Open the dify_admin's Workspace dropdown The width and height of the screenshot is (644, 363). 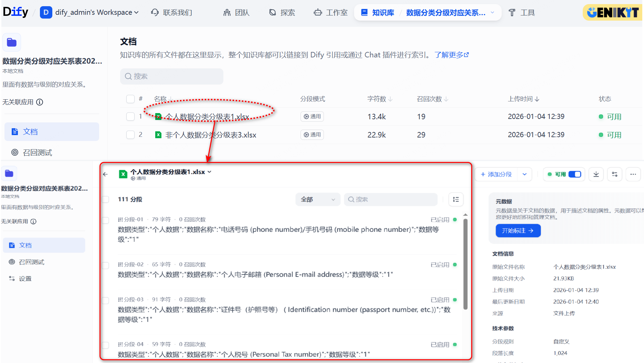pyautogui.click(x=89, y=13)
